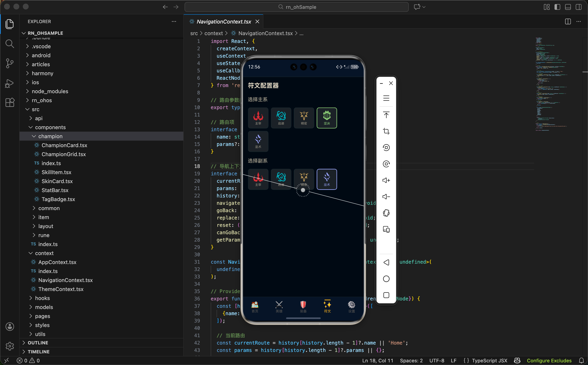Click Configure Excludes in status bar

point(549,361)
